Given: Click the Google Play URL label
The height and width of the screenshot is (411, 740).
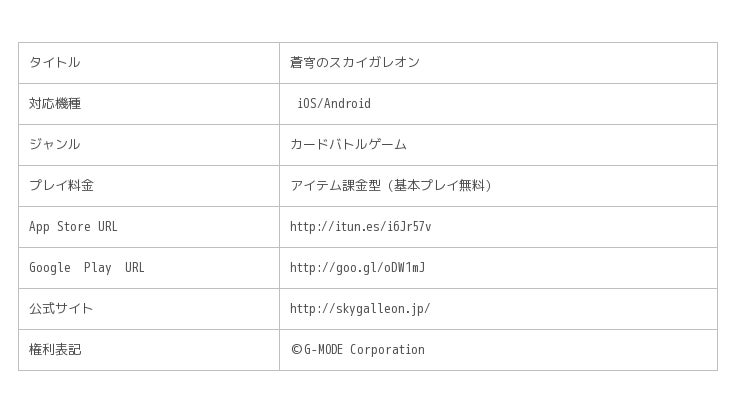Looking at the screenshot, I should 86,268.
